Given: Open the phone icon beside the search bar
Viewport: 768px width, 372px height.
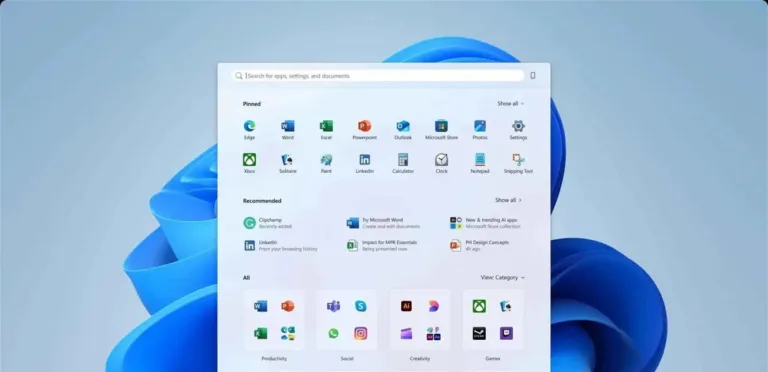Looking at the screenshot, I should (533, 75).
